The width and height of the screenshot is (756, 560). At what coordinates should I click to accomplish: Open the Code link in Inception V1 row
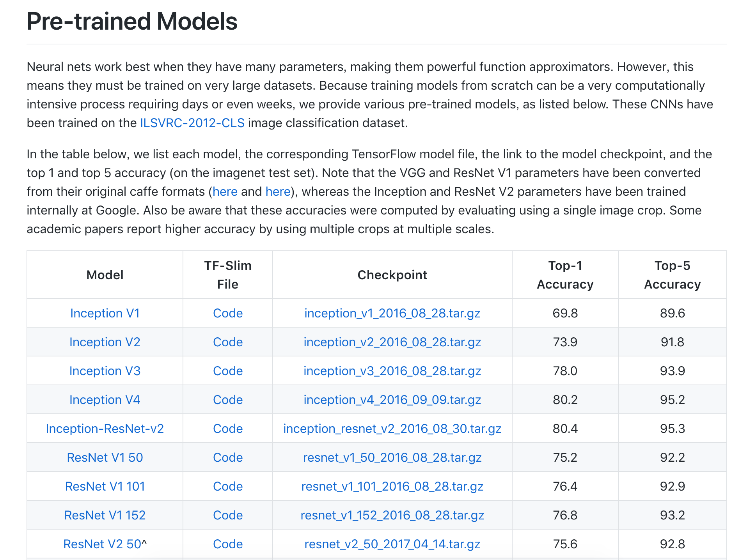click(x=228, y=313)
